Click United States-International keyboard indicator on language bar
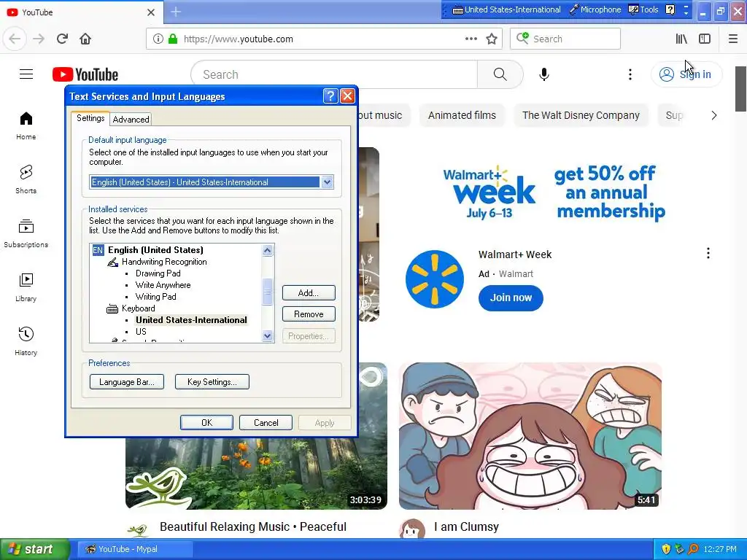The width and height of the screenshot is (747, 560). tap(506, 9)
